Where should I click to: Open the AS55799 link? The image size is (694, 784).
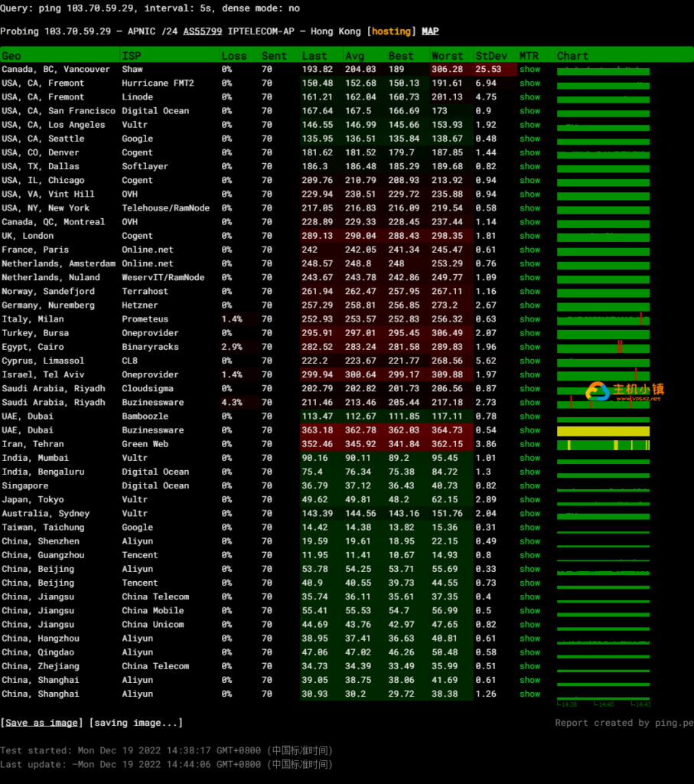202,31
